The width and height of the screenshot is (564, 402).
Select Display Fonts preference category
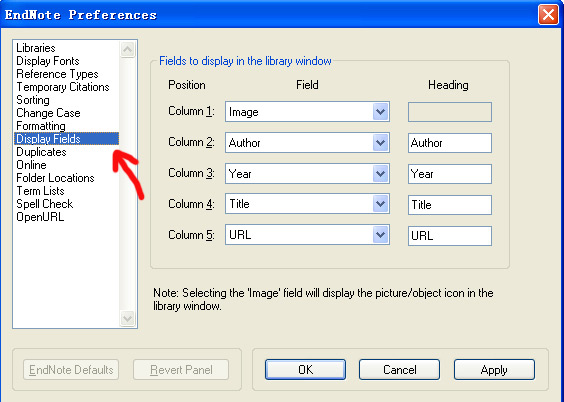click(x=48, y=61)
